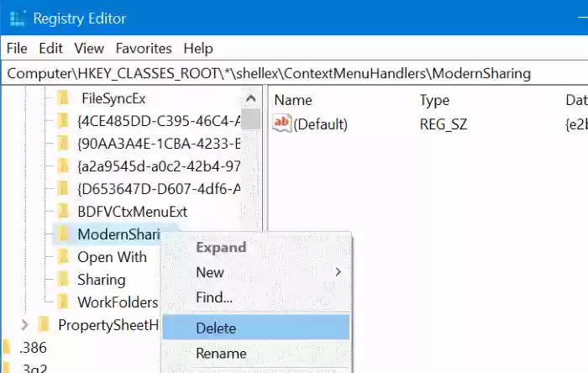Select the BDFVCtxMenuExt key
588x373 pixels.
click(x=133, y=212)
